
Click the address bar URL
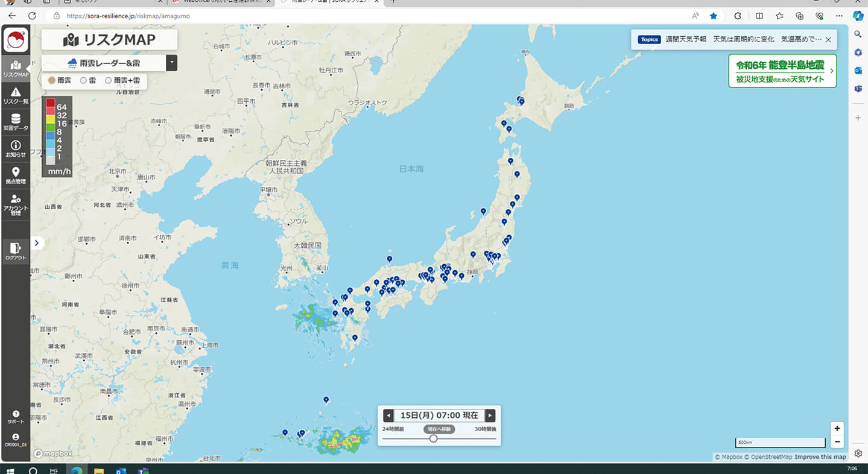pos(128,16)
